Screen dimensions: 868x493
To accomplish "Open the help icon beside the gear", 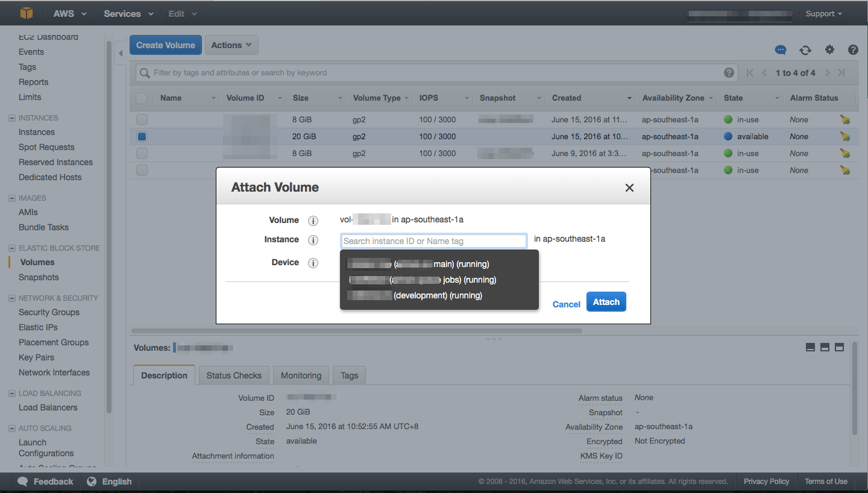I will [853, 50].
